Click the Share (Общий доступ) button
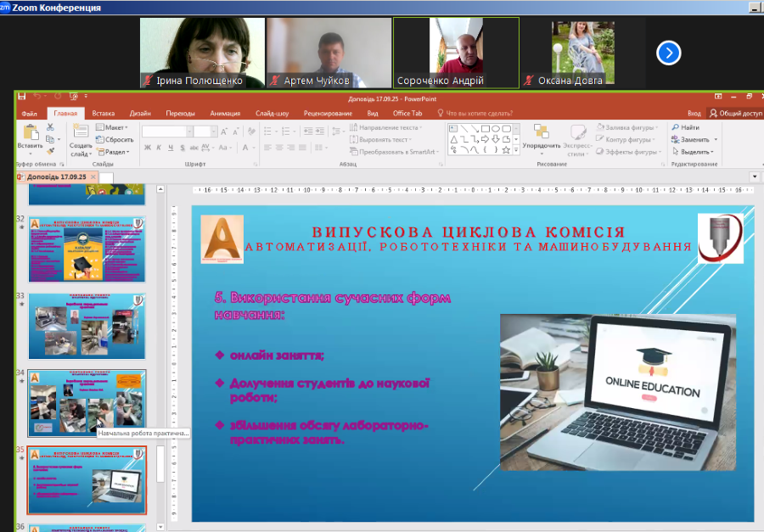764x532 pixels. (735, 113)
